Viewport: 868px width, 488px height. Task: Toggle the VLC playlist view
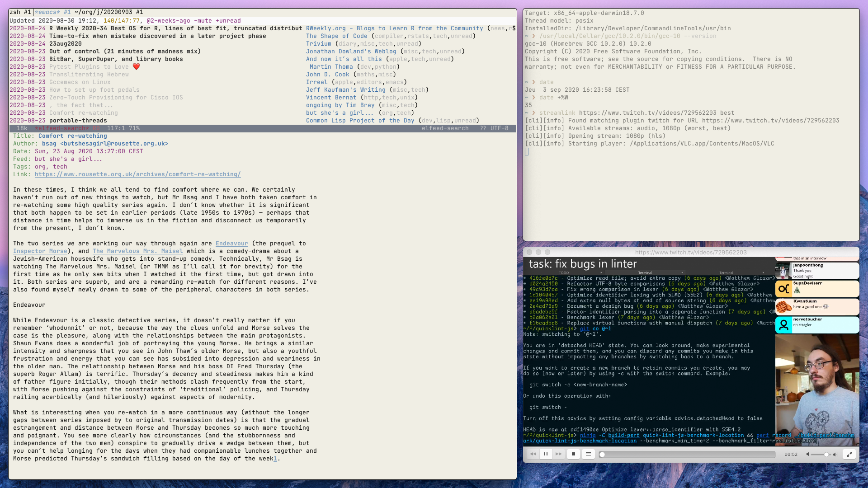coord(588,454)
